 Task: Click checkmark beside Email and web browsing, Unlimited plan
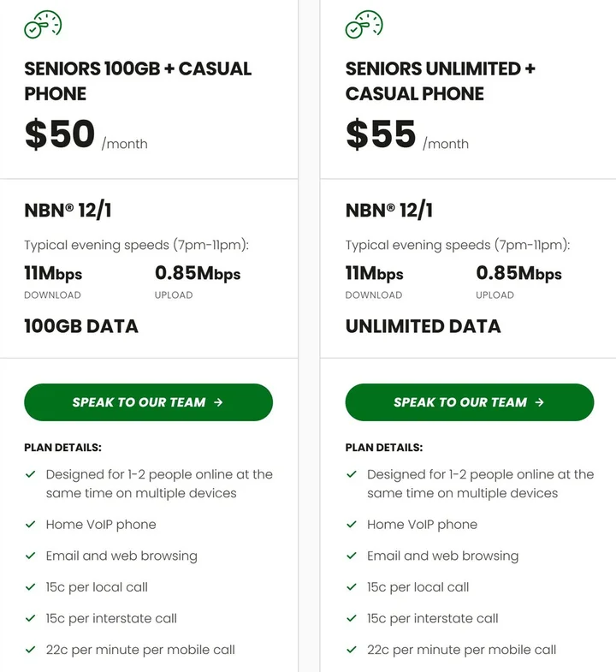tap(352, 556)
